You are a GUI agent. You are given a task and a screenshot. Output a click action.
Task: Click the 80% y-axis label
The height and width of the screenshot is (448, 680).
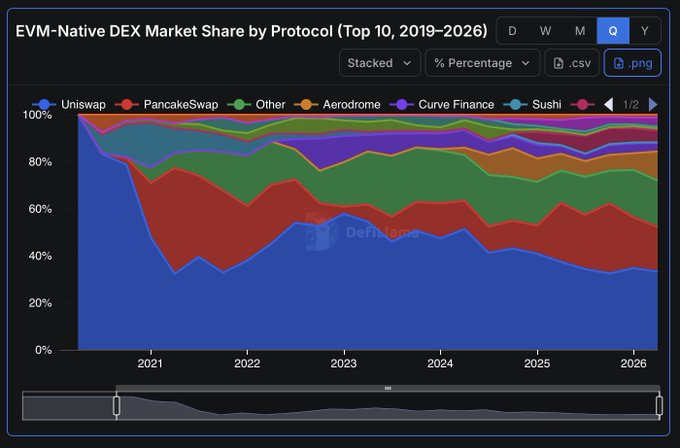(x=40, y=162)
